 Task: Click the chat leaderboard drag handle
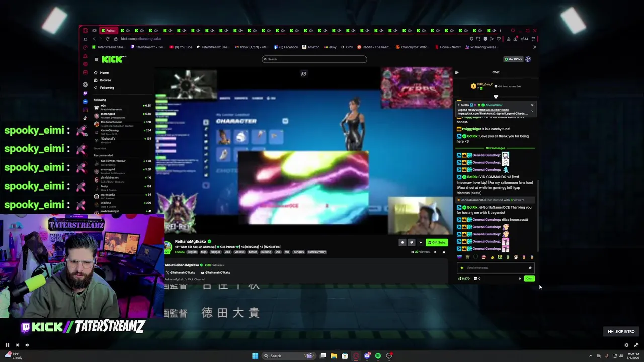496,97
